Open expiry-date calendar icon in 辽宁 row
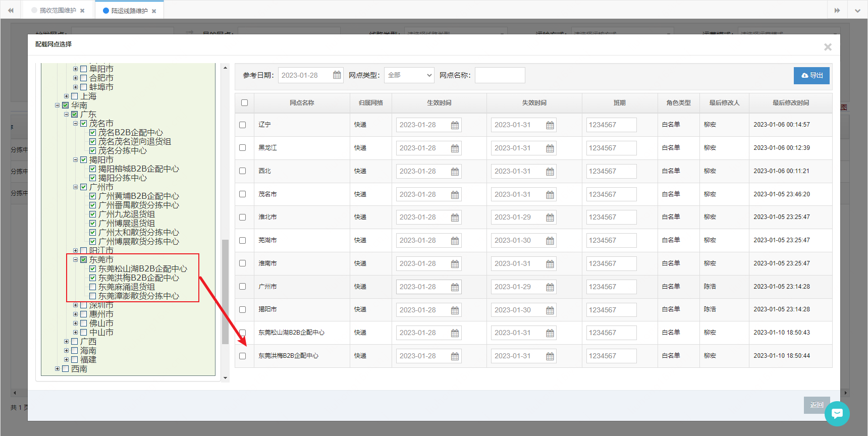868x436 pixels. (x=550, y=125)
